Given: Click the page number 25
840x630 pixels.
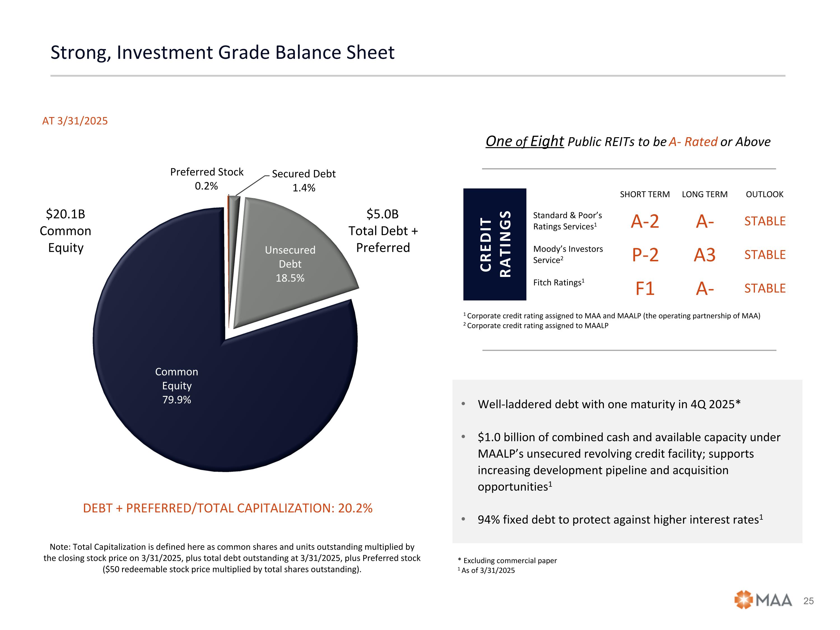Looking at the screenshot, I should tap(808, 601).
